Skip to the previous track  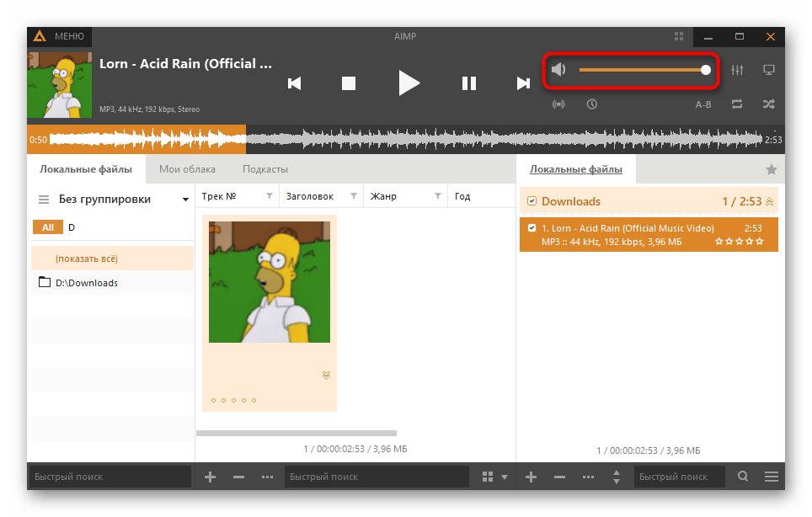coord(294,83)
